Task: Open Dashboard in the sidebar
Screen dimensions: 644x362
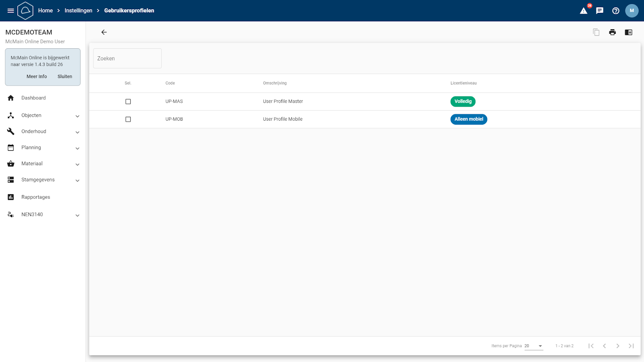Action: pyautogui.click(x=33, y=98)
